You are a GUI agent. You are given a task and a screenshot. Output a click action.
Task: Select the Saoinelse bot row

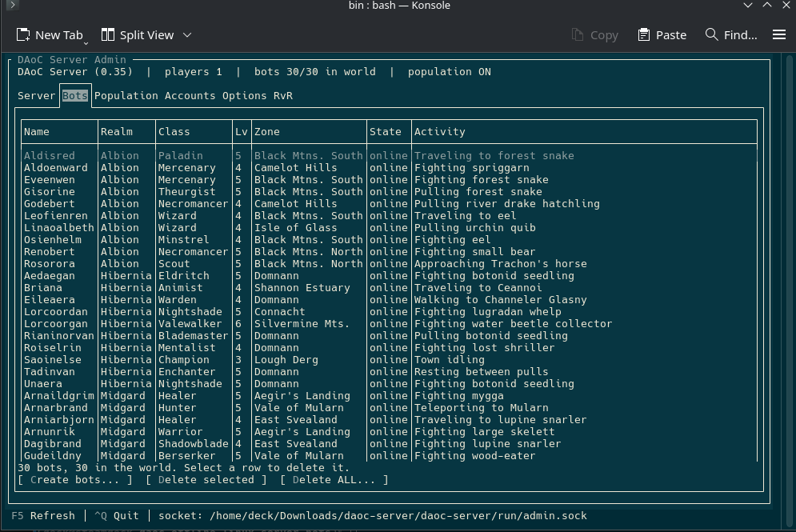click(390, 360)
